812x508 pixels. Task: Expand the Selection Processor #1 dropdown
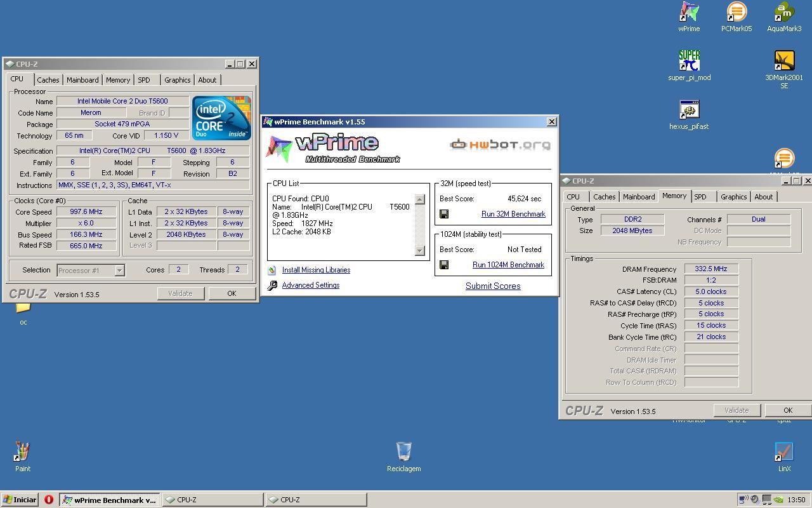(119, 271)
